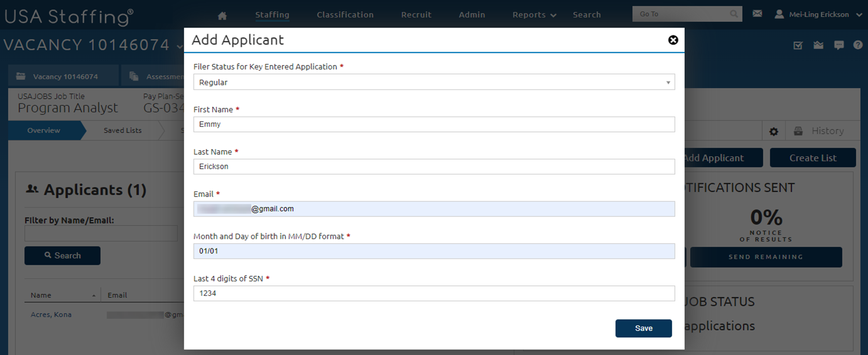Open the help question mark icon
This screenshot has height=355, width=868.
858,45
